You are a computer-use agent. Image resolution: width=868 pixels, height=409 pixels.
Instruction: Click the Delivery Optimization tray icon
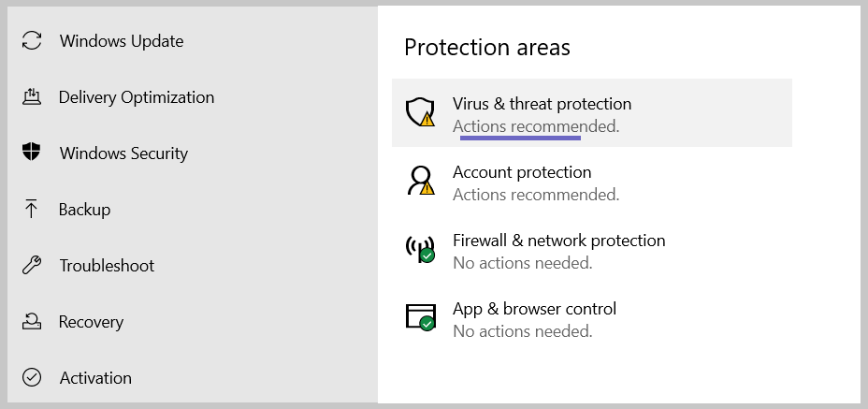click(32, 97)
